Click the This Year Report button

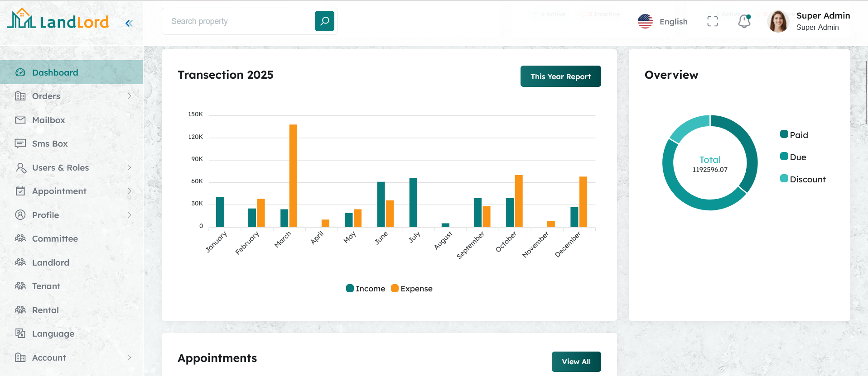pos(560,76)
